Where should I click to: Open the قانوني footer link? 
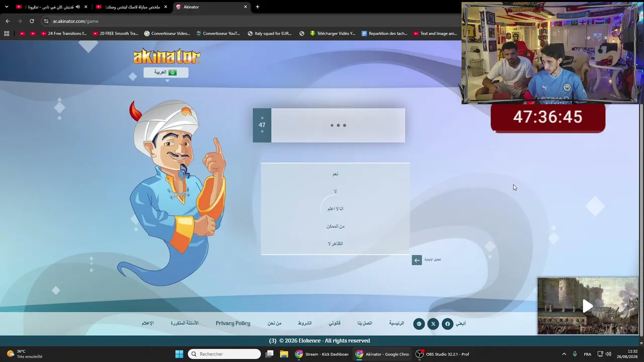click(335, 323)
